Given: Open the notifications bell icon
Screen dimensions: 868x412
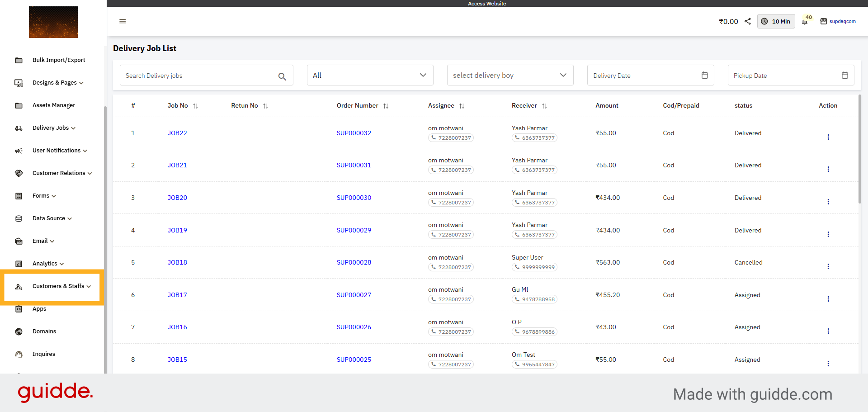Looking at the screenshot, I should (x=805, y=22).
